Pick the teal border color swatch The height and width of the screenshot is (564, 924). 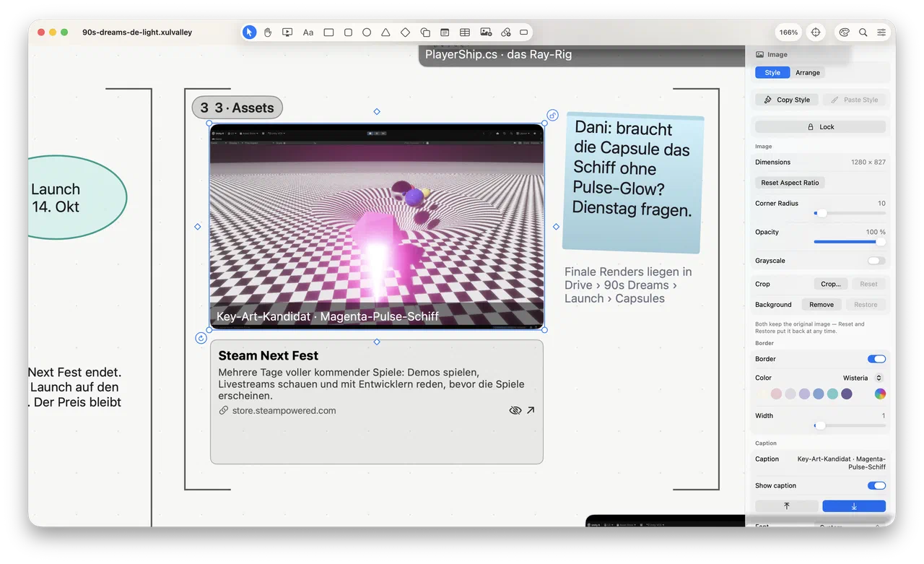(832, 394)
